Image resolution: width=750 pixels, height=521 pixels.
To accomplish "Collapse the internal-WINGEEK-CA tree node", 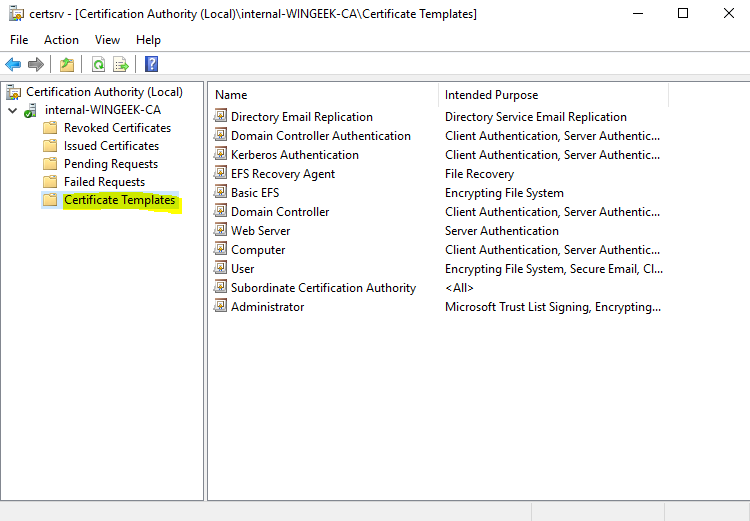I will tap(11, 110).
